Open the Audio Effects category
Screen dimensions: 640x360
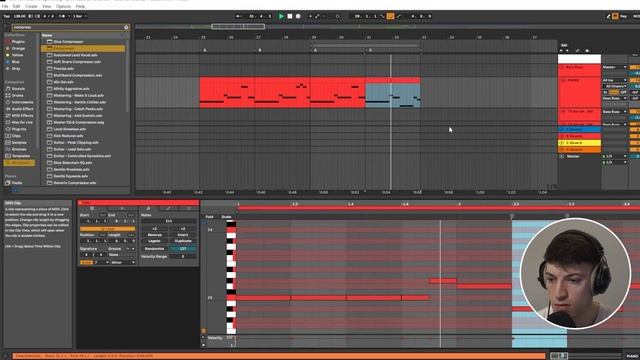click(22, 109)
